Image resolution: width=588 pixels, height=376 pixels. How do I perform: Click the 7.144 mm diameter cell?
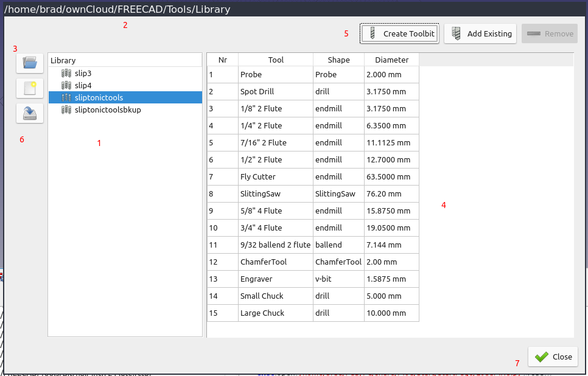[x=391, y=245]
